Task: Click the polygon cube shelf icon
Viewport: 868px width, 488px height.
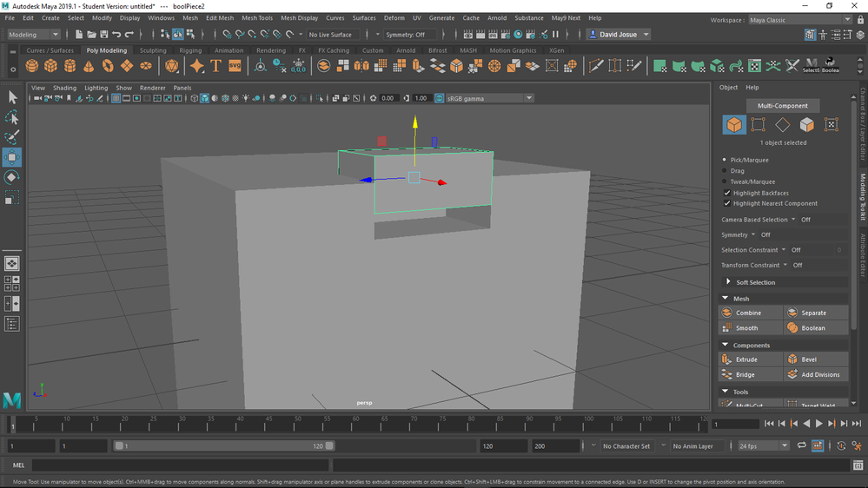Action: click(x=51, y=67)
